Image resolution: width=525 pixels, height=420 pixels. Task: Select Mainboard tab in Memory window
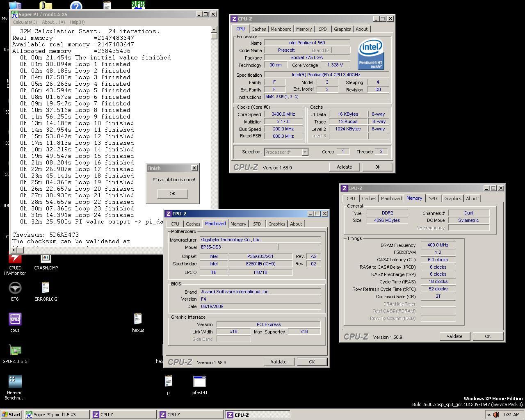[391, 199]
